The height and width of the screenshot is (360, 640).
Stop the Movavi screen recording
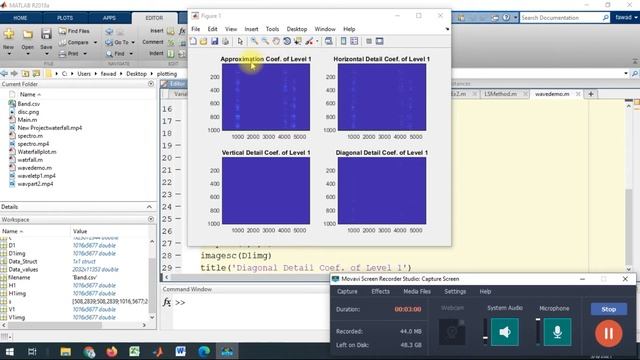pyautogui.click(x=608, y=309)
